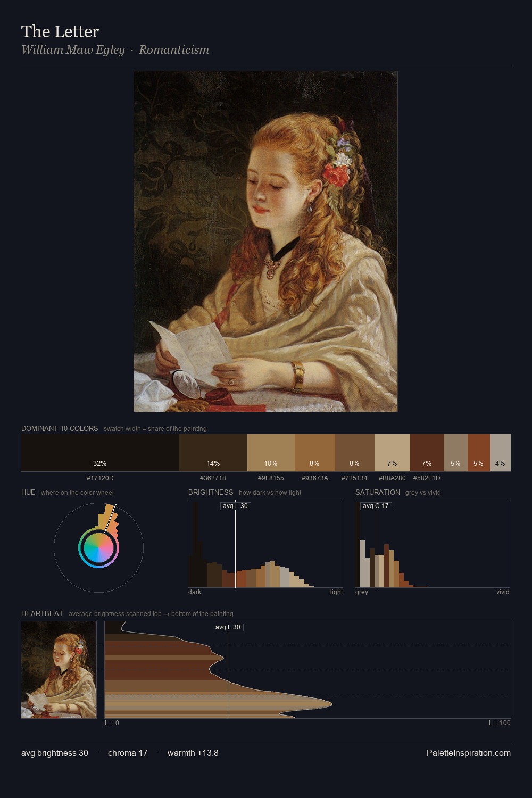Select the 14% dark brown swatch

[213, 453]
